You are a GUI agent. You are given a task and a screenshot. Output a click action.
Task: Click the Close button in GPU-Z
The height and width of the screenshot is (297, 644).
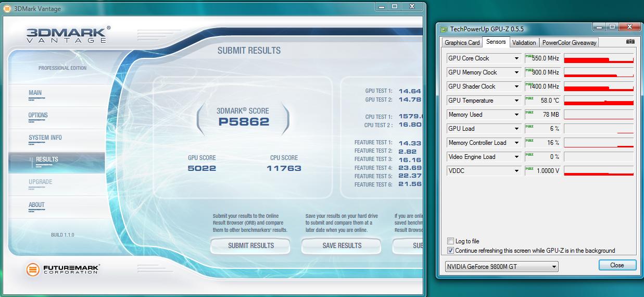(x=617, y=265)
